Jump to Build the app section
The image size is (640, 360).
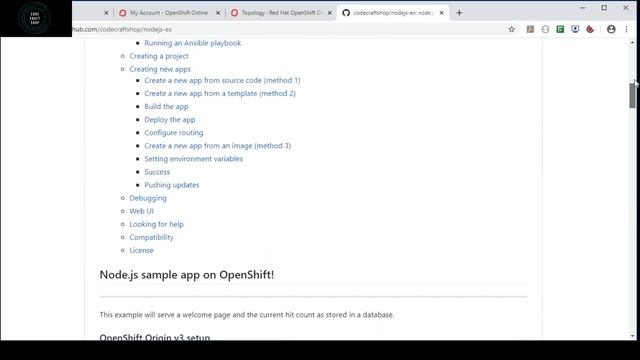[166, 107]
